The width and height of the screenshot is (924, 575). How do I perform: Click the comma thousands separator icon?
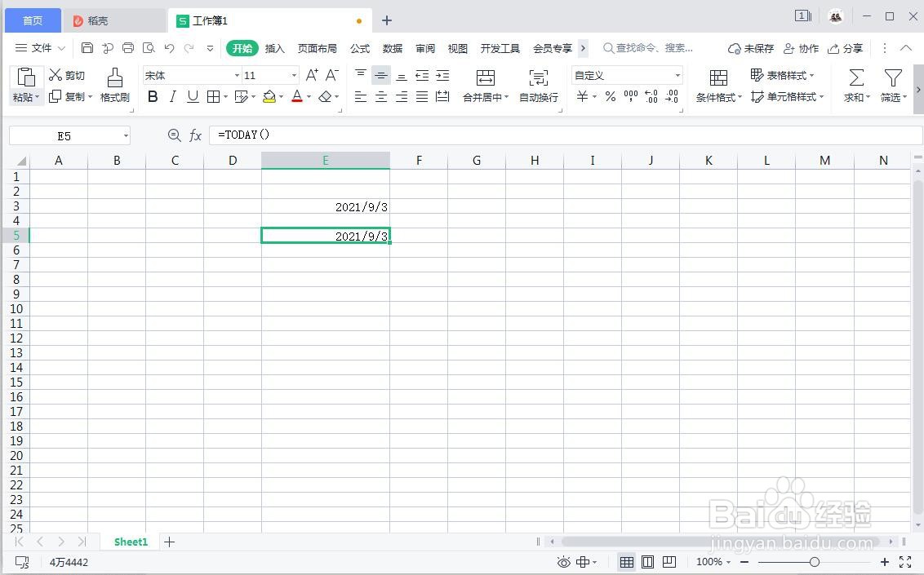(629, 96)
